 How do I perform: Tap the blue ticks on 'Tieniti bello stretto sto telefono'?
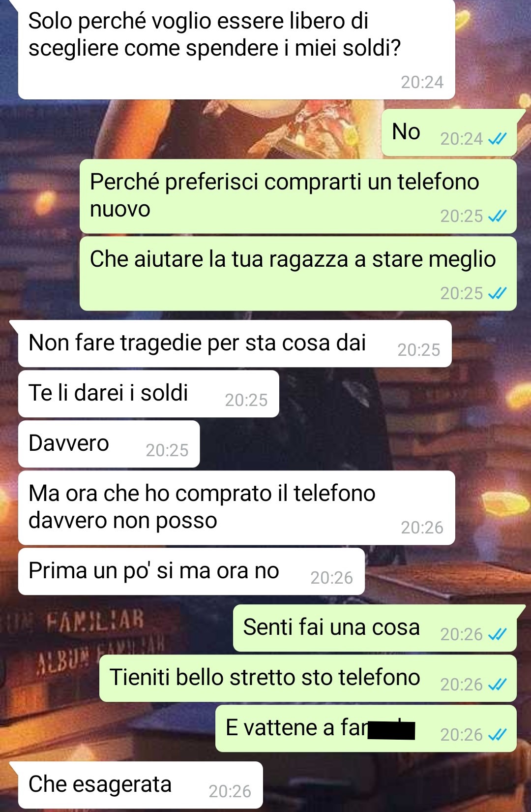(x=497, y=685)
